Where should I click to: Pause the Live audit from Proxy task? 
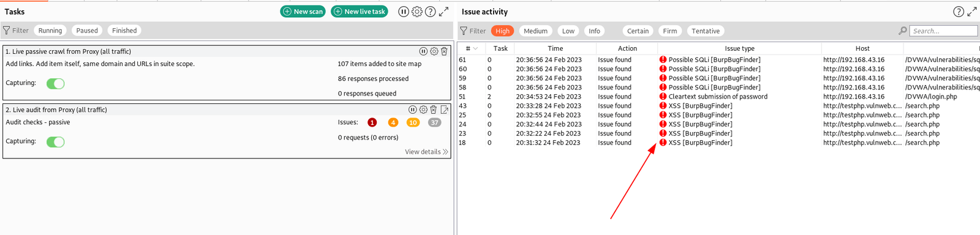(413, 110)
